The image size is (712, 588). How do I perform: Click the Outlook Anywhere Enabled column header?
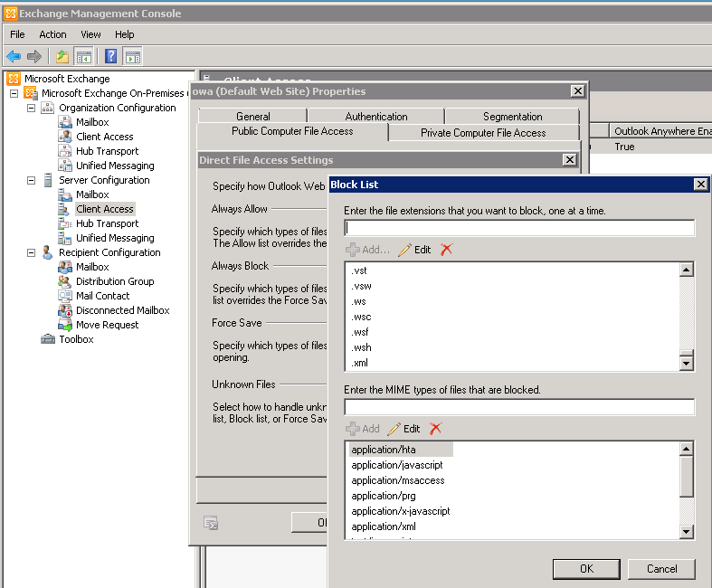pyautogui.click(x=660, y=131)
